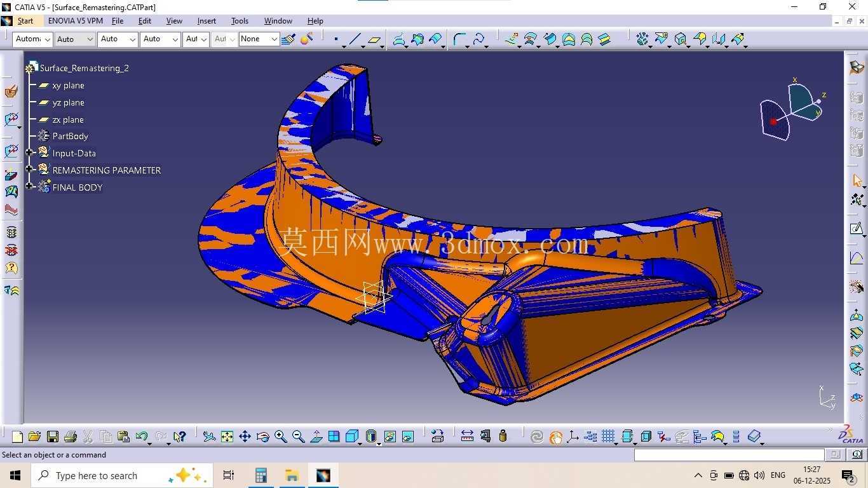Screen dimensions: 868x488
Task: Create a New document icon
Action: (x=17, y=437)
